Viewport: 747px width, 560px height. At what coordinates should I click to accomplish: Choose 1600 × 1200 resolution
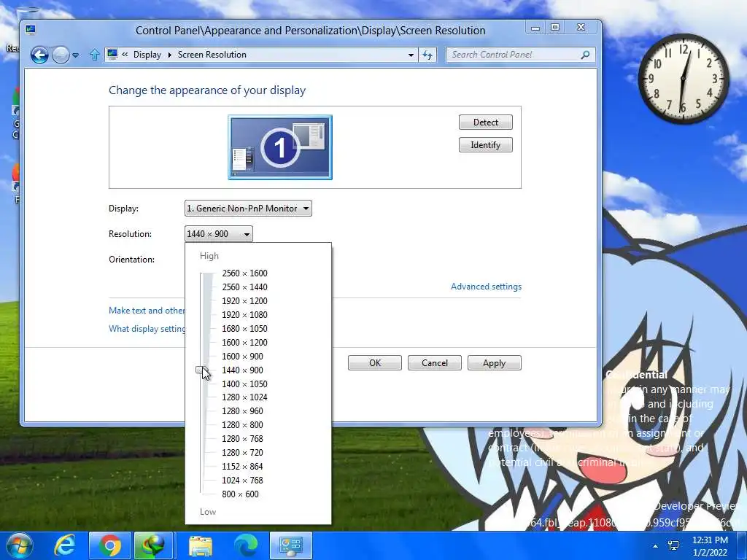point(244,343)
